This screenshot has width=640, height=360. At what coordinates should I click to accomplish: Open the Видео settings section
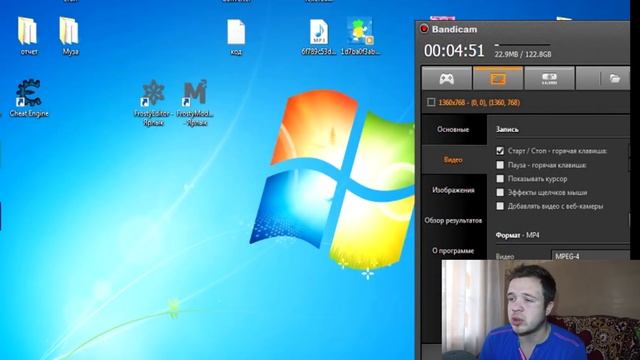453,160
